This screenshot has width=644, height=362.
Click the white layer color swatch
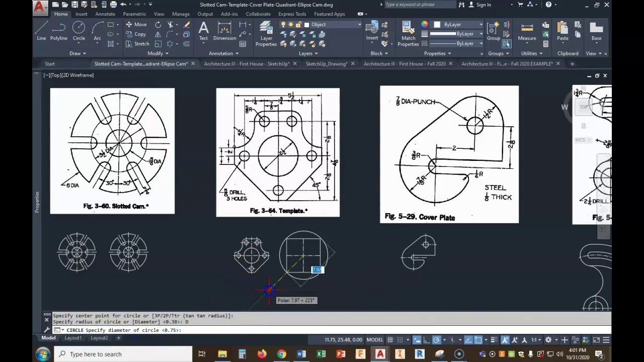tap(306, 25)
